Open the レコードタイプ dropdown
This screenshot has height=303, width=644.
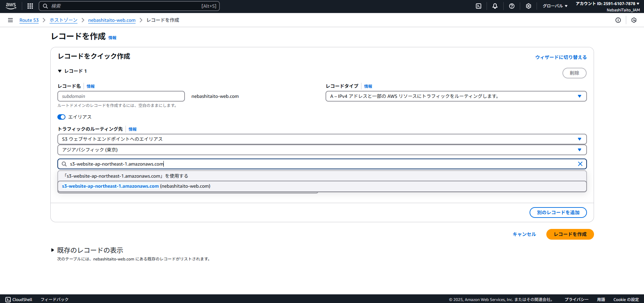456,96
